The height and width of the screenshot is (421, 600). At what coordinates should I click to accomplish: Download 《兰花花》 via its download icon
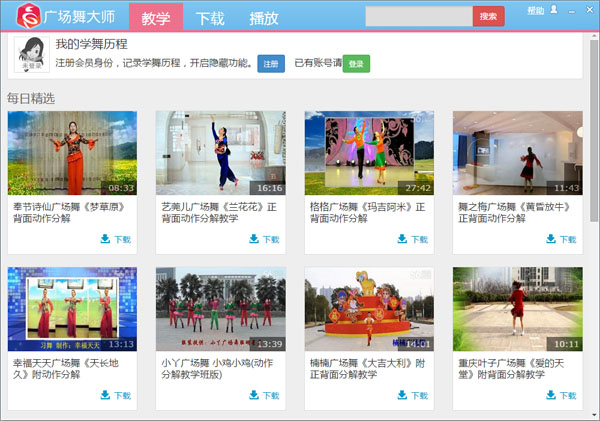[x=254, y=239]
